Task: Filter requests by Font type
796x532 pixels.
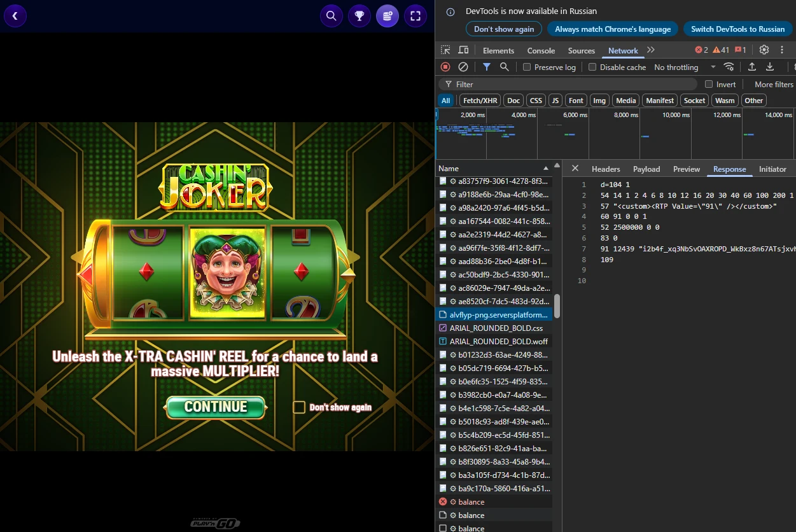Action: coord(576,101)
